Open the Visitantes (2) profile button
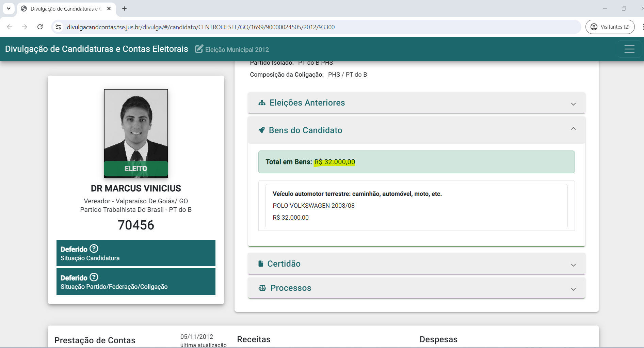The height and width of the screenshot is (348, 644). [x=610, y=27]
